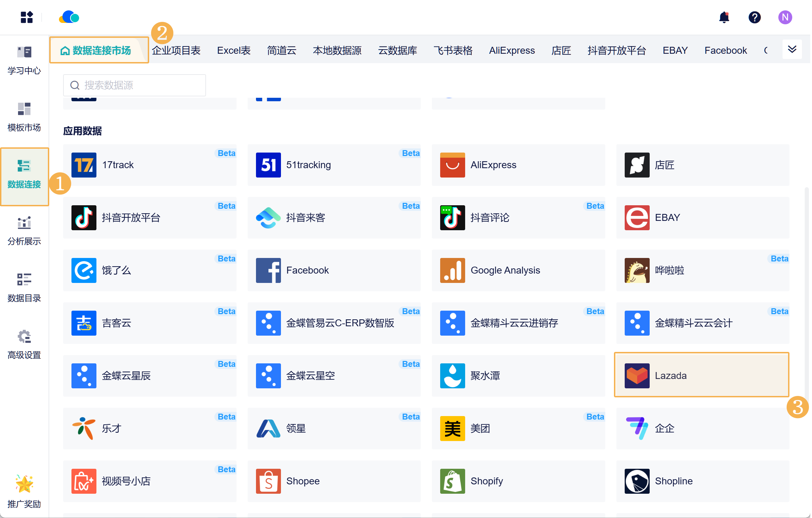Viewport: 812px width, 518px height.
Task: Open the Google Analysis connector
Action: point(518,270)
